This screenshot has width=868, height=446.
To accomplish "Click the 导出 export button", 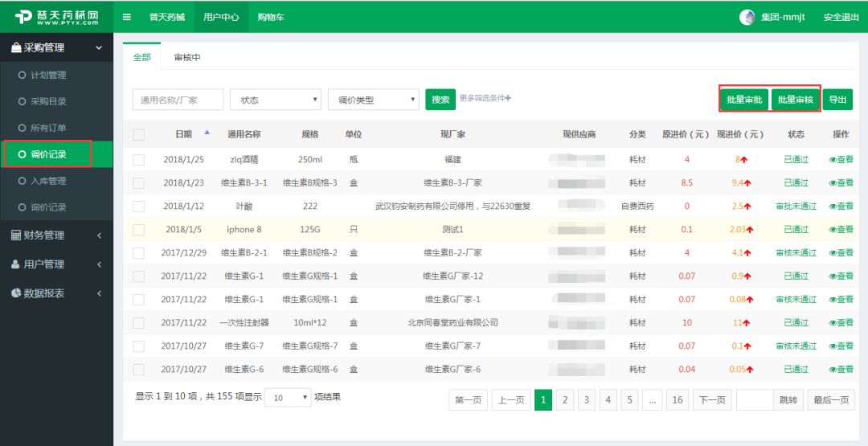I will pos(837,100).
